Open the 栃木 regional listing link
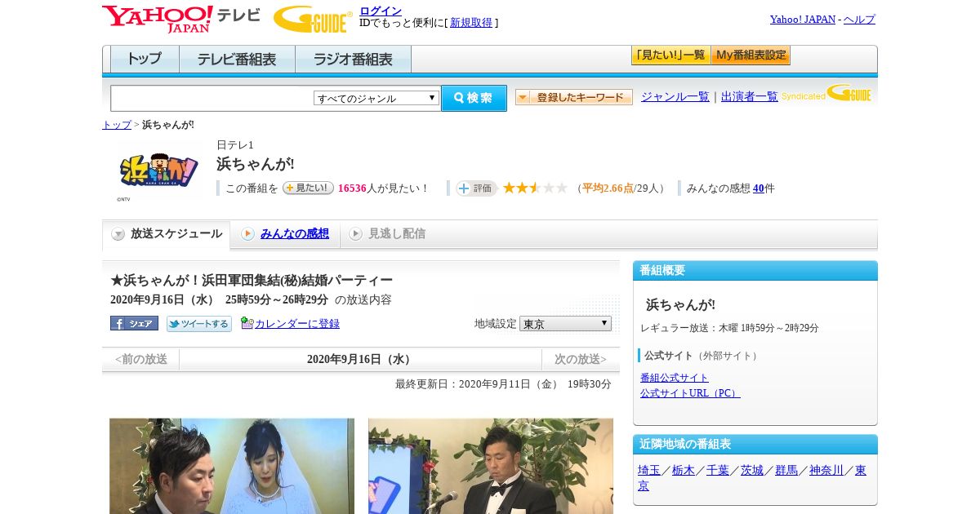This screenshot has height=514, width=980. tap(684, 470)
